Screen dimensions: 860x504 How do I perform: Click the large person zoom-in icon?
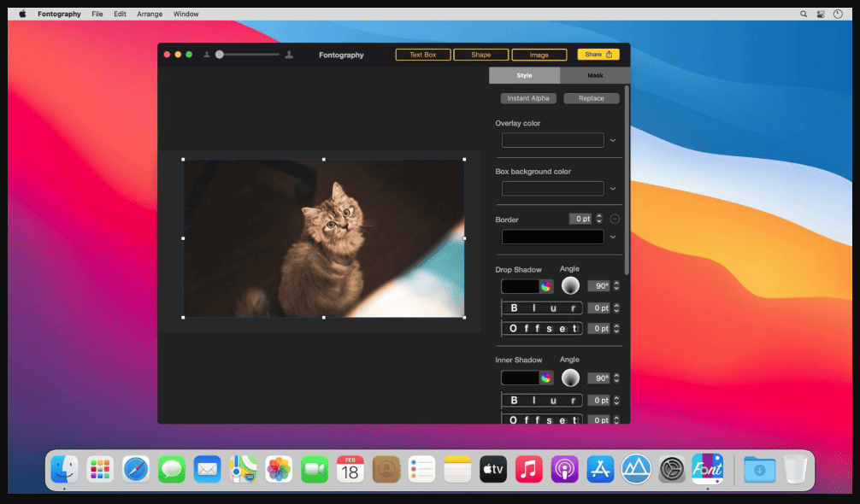pos(289,55)
